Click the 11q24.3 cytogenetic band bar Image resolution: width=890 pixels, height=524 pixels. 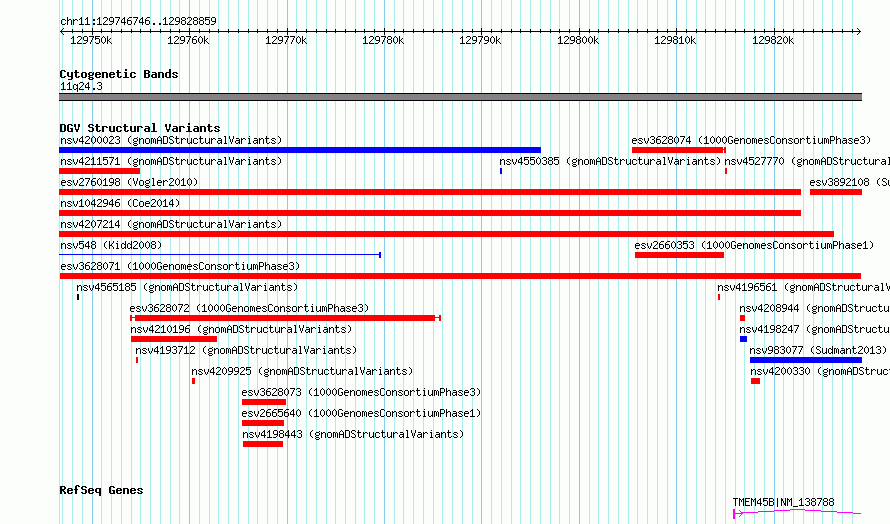460,98
